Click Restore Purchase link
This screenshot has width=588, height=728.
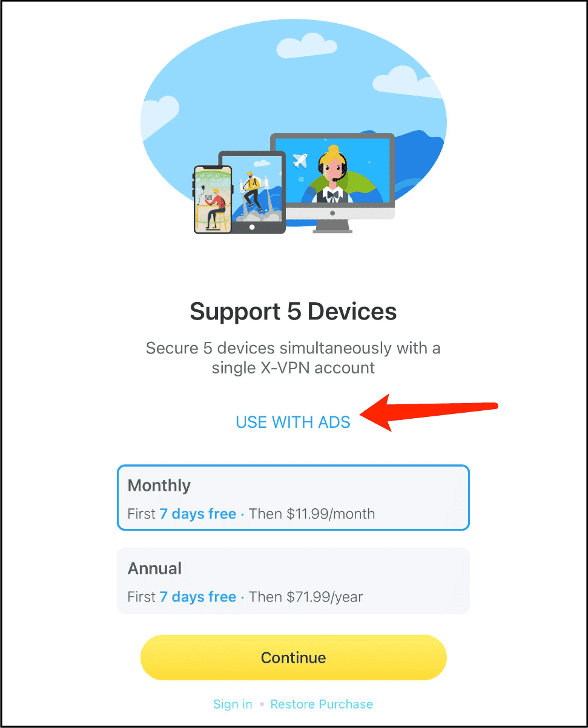(322, 704)
